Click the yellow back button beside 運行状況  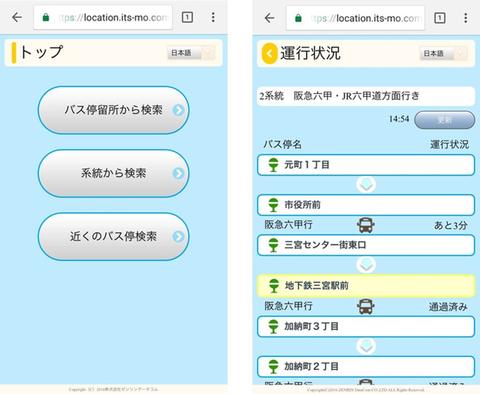269,53
